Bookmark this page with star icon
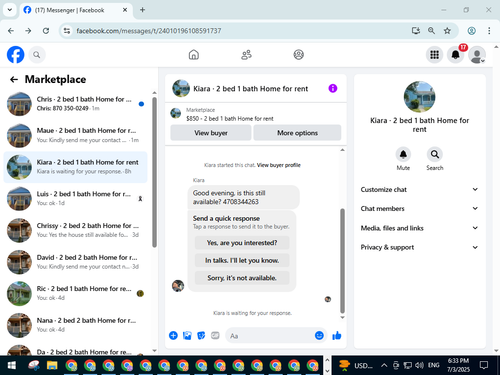 click(x=447, y=31)
